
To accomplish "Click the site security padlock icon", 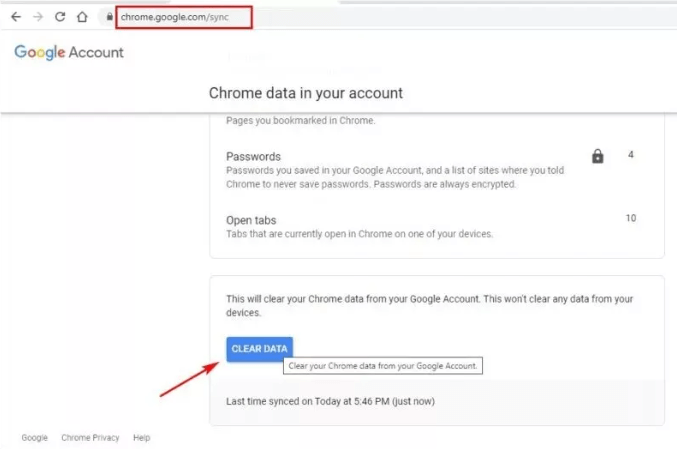I will 107,17.
